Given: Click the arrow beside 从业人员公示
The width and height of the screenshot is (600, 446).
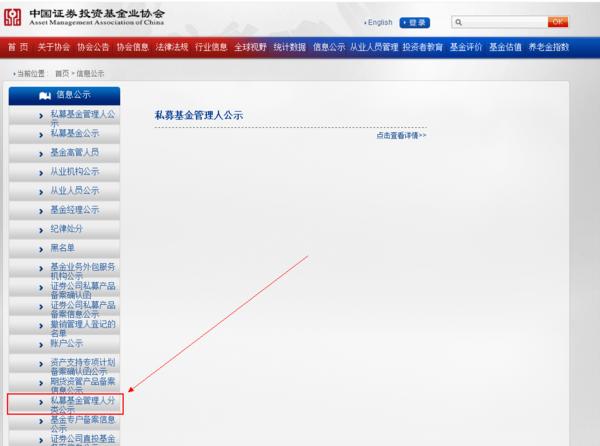Looking at the screenshot, I should click(x=41, y=192).
